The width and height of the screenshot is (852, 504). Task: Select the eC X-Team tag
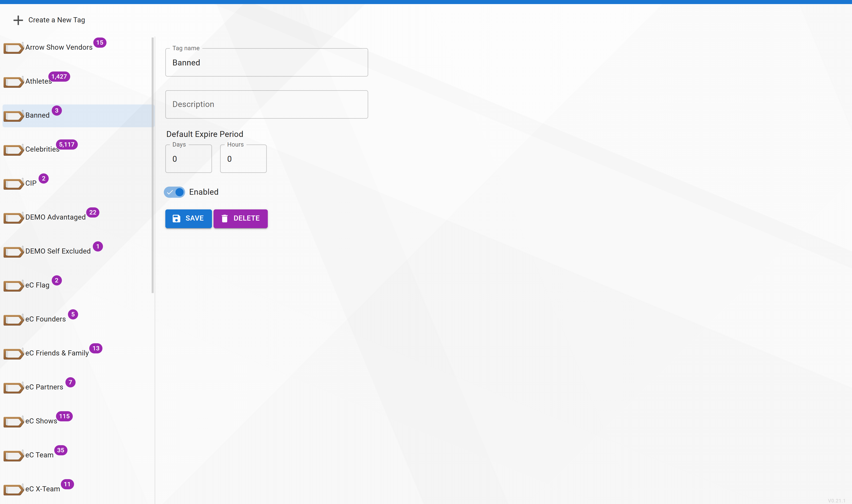pyautogui.click(x=42, y=489)
